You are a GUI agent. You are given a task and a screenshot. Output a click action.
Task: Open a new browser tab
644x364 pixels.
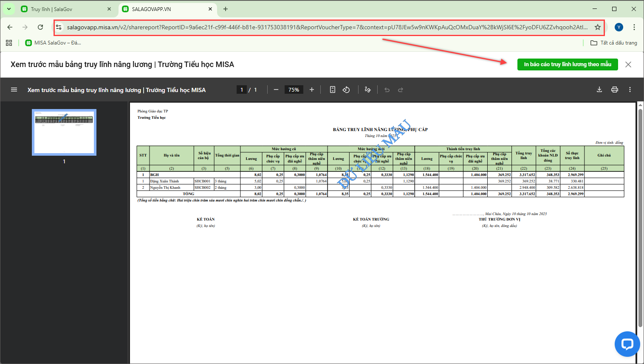[226, 9]
